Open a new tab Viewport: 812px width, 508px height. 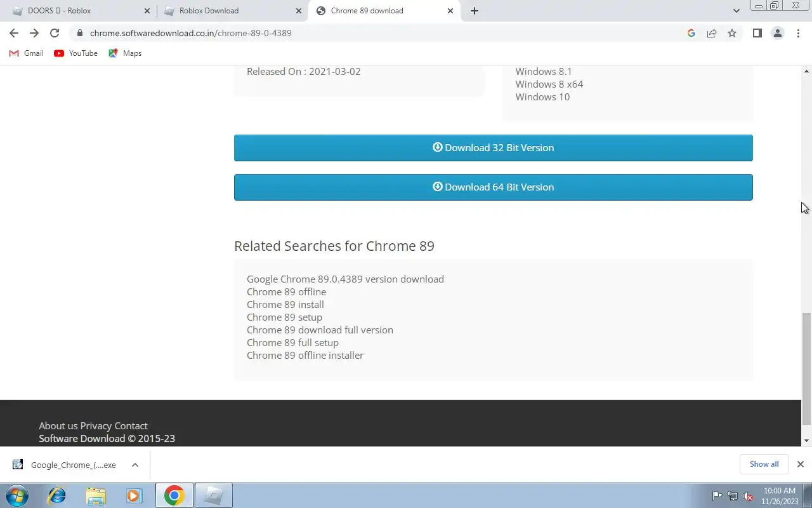pyautogui.click(x=475, y=11)
